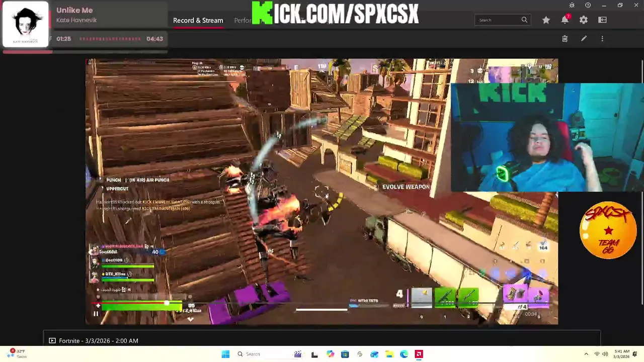
Task: Switch to the Record & Stream tab
Action: pyautogui.click(x=198, y=21)
